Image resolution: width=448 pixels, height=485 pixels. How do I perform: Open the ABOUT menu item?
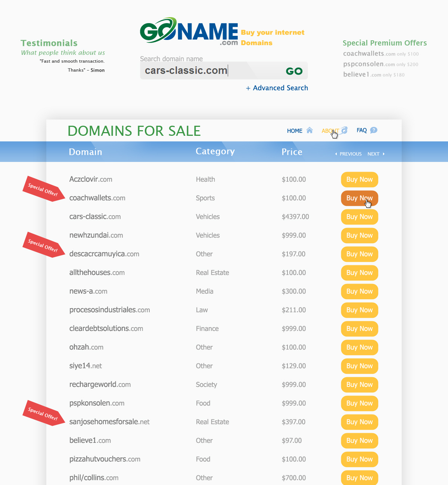pyautogui.click(x=330, y=131)
